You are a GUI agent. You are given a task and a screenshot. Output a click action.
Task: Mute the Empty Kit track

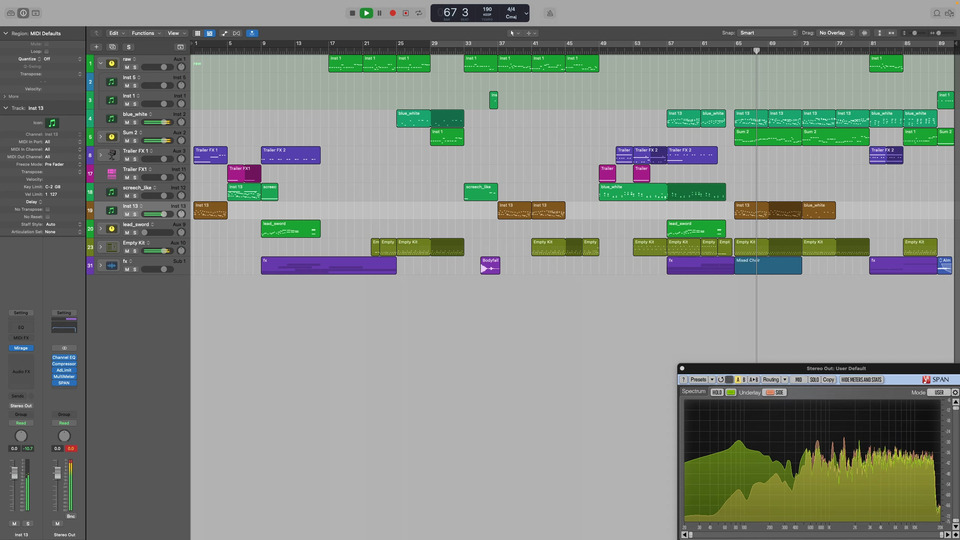(x=127, y=251)
